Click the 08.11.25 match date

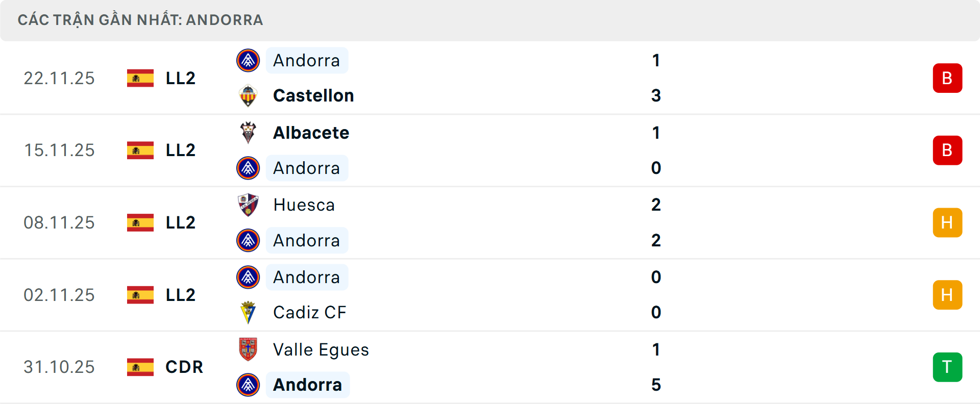pos(59,223)
